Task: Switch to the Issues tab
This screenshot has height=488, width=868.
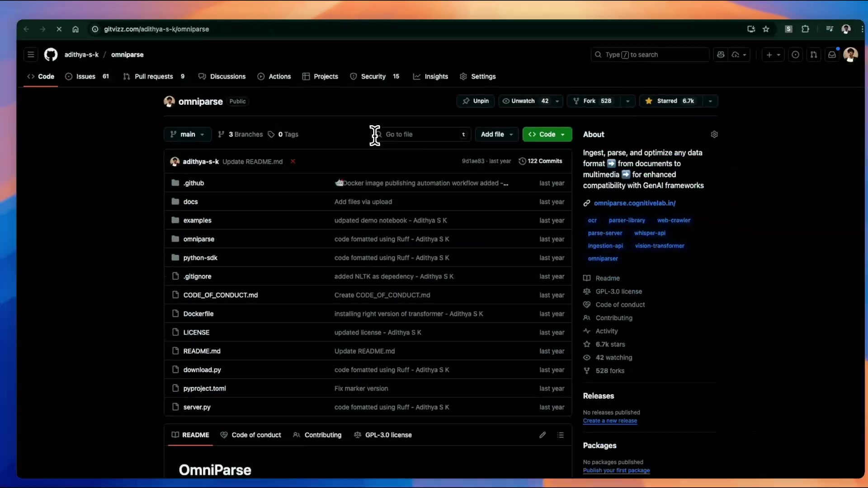Action: point(87,76)
